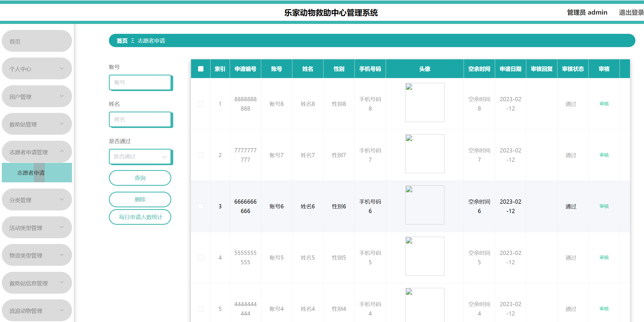The width and height of the screenshot is (644, 322).
Task: Click the 申请编号 column header
Action: click(x=245, y=69)
